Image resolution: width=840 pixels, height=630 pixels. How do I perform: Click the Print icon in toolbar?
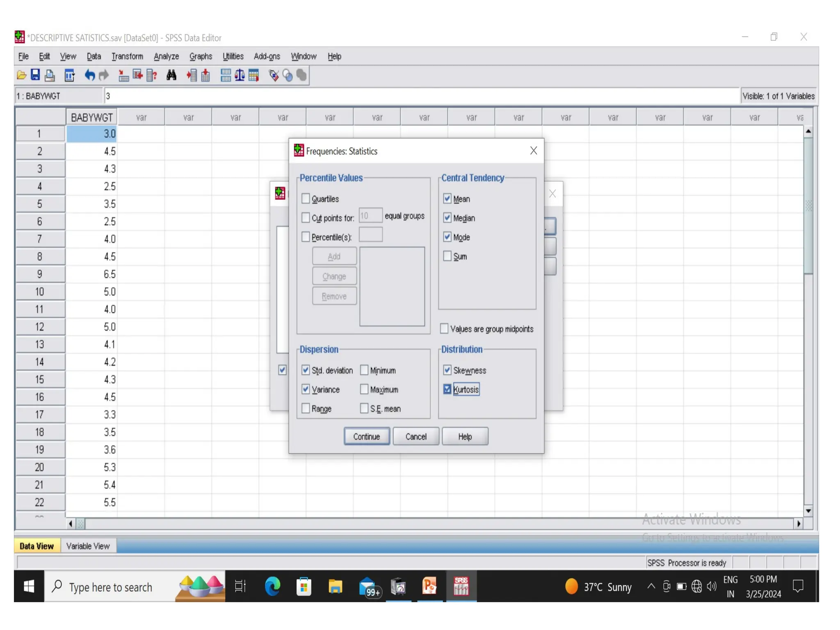tap(50, 75)
